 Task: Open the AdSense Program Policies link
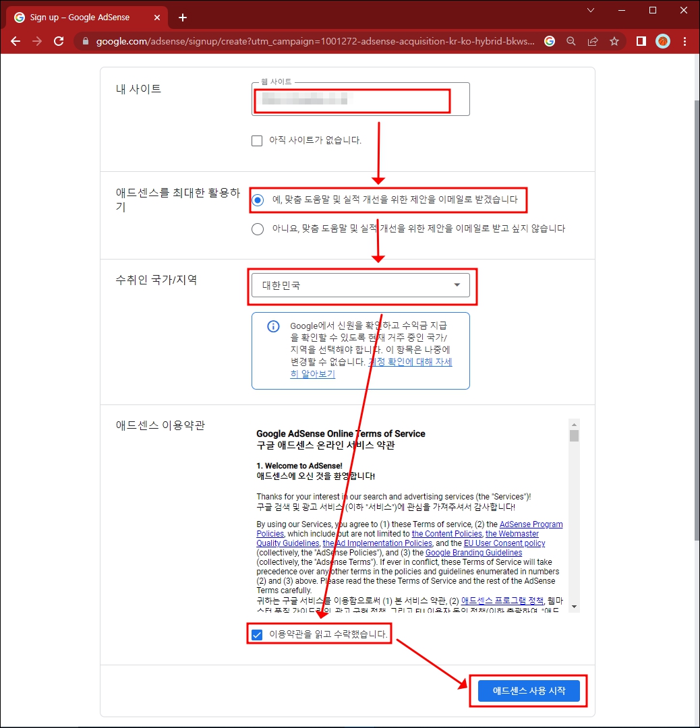click(531, 524)
